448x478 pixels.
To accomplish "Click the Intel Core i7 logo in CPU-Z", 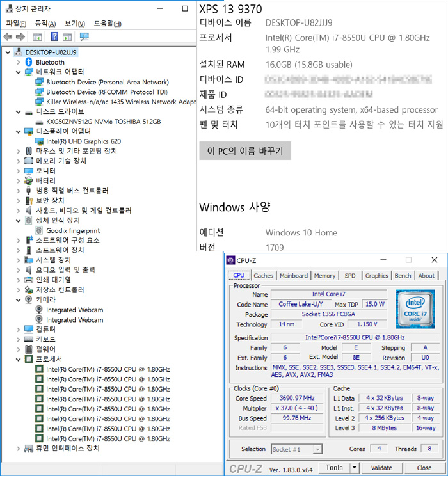I will click(x=415, y=309).
